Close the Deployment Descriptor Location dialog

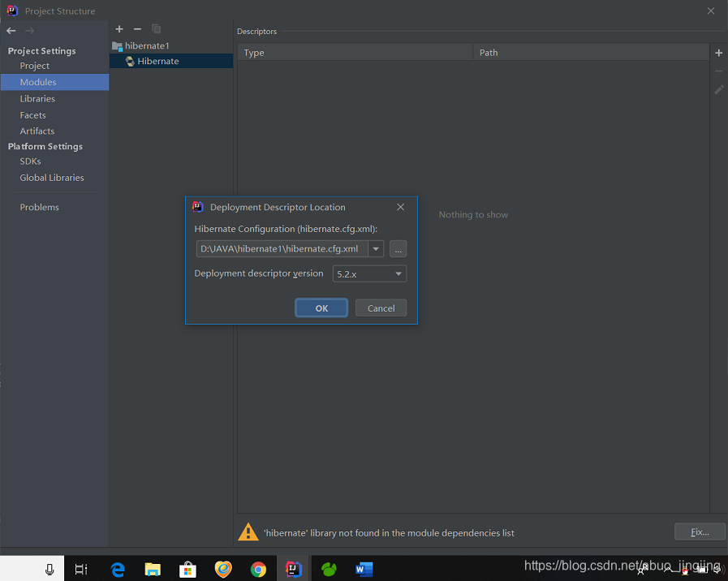(x=401, y=207)
